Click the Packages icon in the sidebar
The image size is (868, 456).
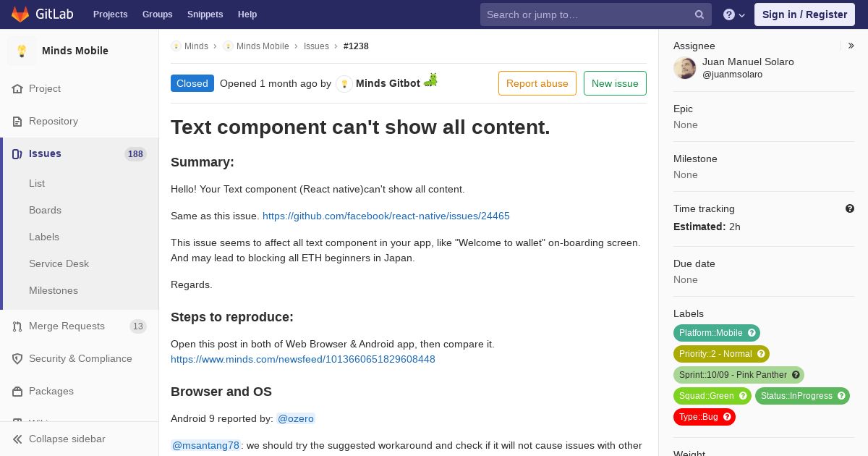tap(17, 392)
